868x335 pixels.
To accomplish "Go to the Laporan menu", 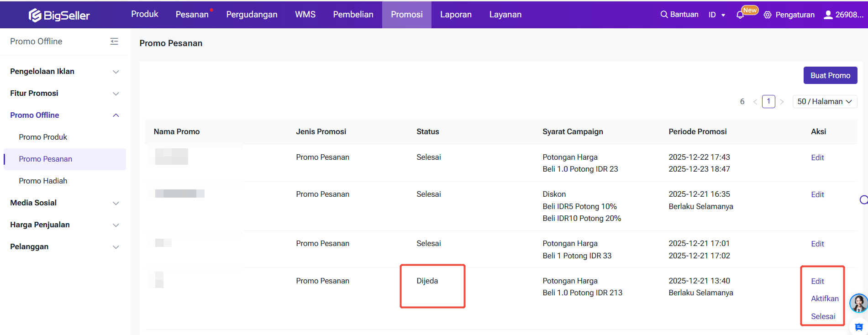I will pos(456,15).
